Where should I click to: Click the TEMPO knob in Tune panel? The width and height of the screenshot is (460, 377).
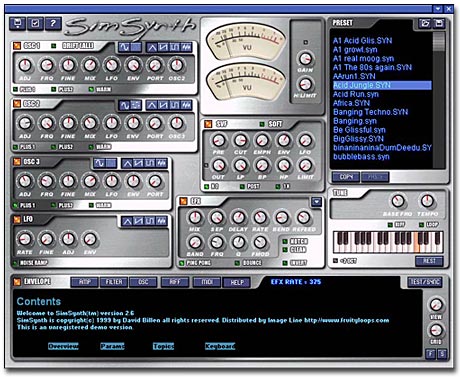(427, 201)
